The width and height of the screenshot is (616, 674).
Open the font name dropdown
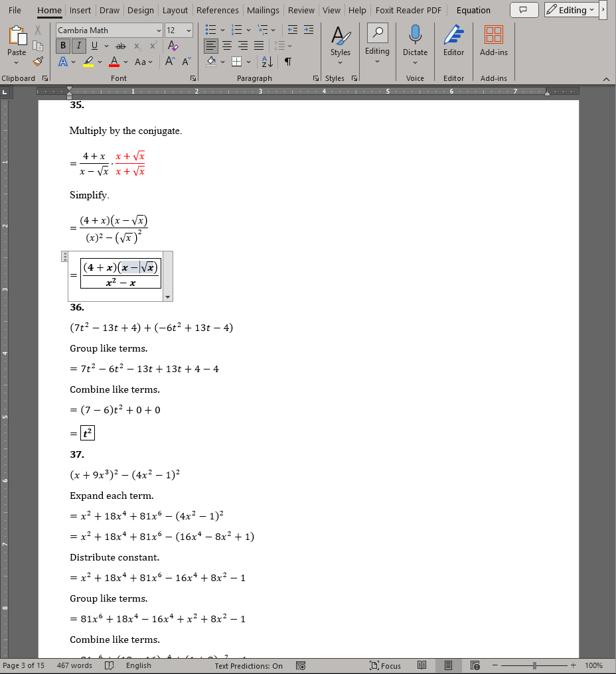point(159,31)
